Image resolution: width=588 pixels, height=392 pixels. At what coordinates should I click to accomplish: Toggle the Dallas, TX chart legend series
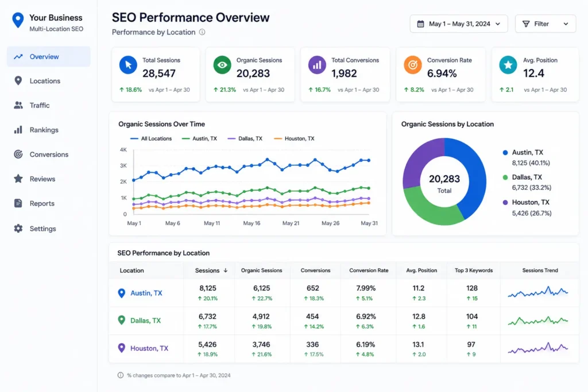(x=245, y=139)
